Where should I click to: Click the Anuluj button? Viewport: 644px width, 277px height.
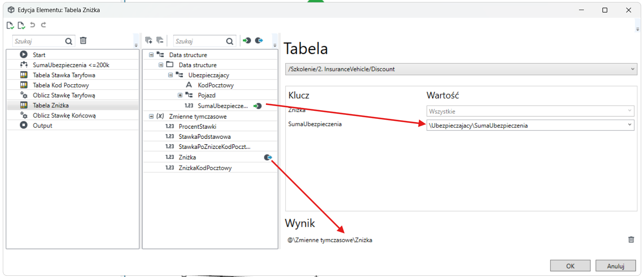pos(615,266)
